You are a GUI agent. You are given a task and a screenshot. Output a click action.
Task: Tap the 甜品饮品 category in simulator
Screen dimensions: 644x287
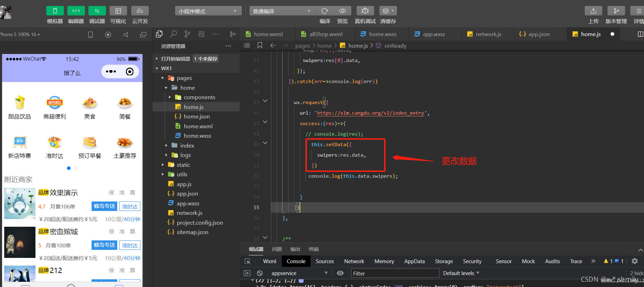(x=20, y=108)
